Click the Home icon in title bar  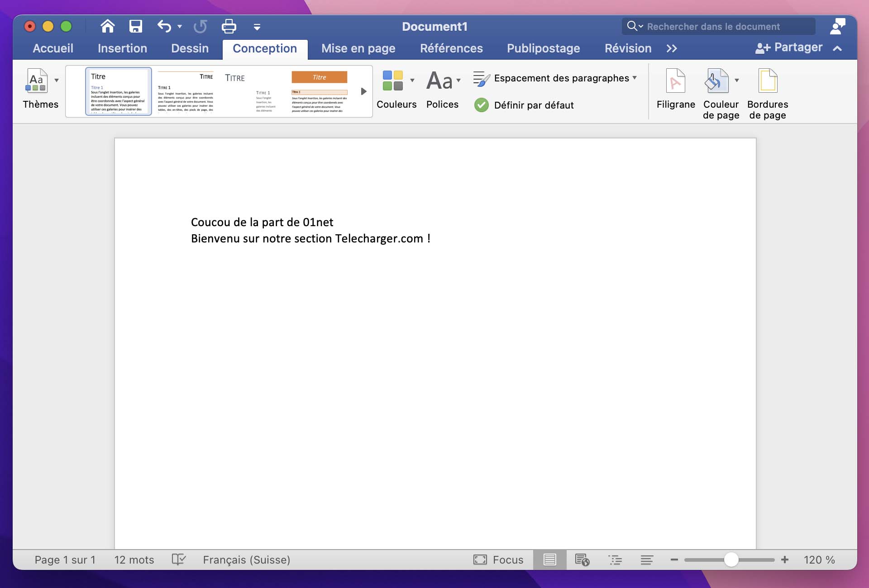tap(107, 26)
